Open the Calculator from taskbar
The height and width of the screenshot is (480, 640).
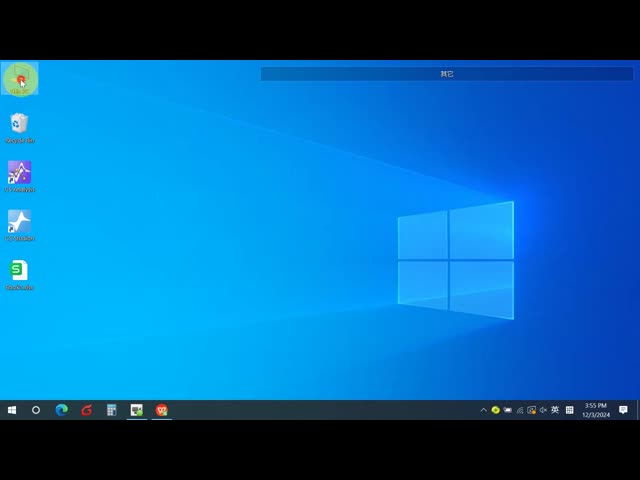click(111, 410)
